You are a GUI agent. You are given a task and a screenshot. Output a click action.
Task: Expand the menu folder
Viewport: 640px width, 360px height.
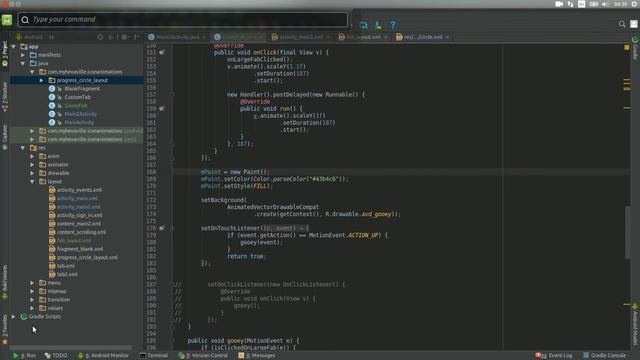pos(32,283)
